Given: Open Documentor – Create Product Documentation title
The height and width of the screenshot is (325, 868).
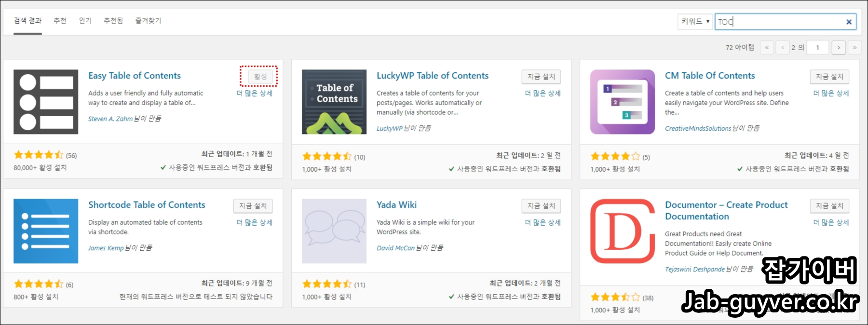Looking at the screenshot, I should 726,211.
